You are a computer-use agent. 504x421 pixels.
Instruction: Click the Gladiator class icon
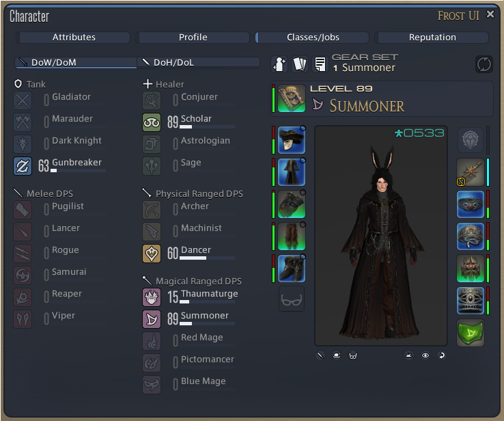pyautogui.click(x=23, y=100)
